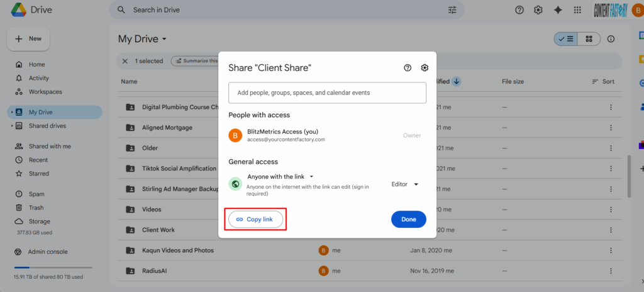
Task: Go to Shared with me in sidebar
Action: point(50,146)
